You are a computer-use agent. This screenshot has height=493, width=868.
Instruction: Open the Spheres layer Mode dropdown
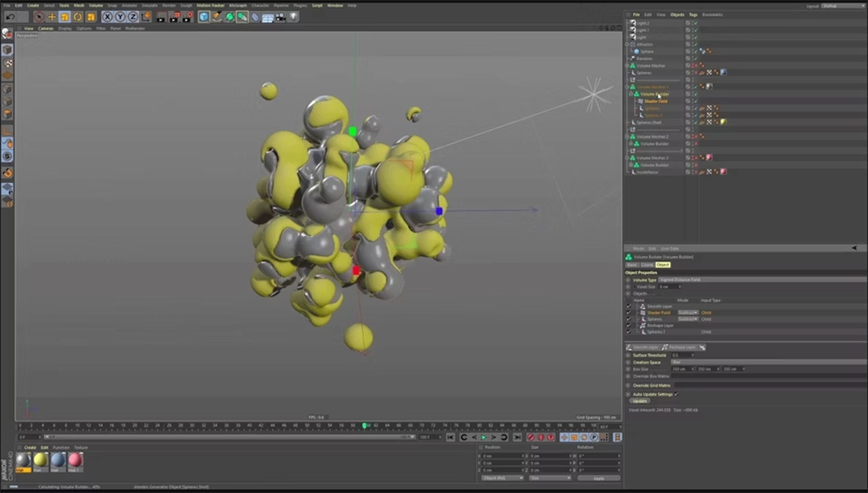point(688,319)
